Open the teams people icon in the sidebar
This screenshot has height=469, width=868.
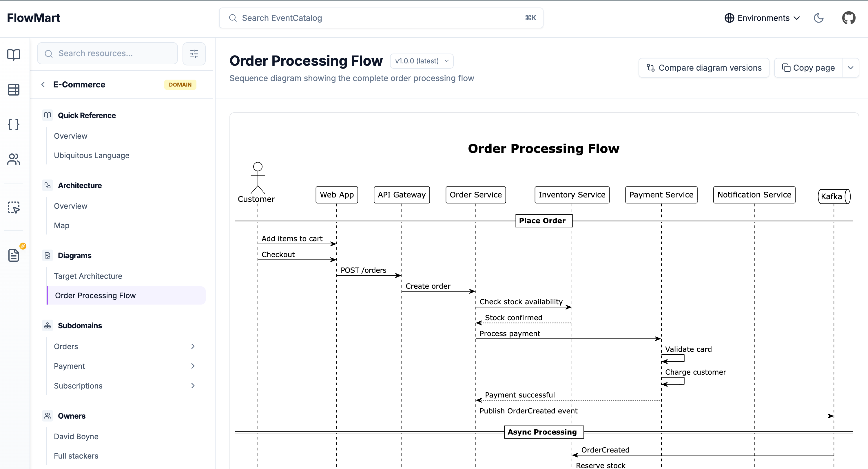[14, 159]
